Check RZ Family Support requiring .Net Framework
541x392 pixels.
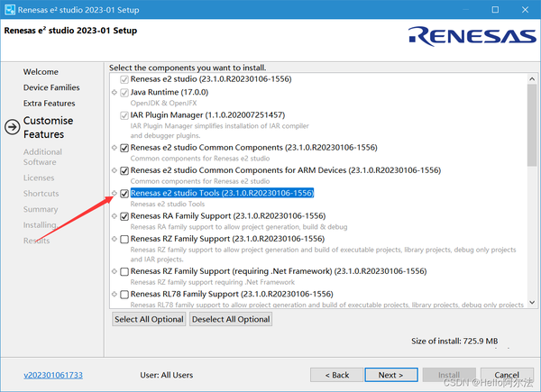click(124, 271)
